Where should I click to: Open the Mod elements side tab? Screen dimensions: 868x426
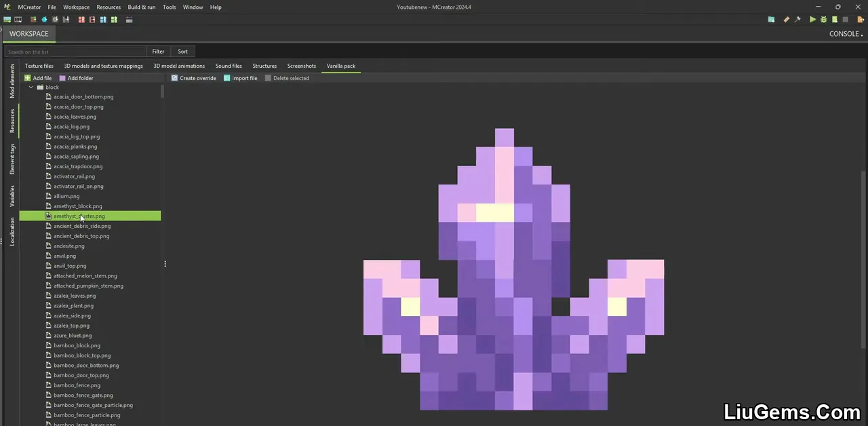pyautogui.click(x=12, y=81)
